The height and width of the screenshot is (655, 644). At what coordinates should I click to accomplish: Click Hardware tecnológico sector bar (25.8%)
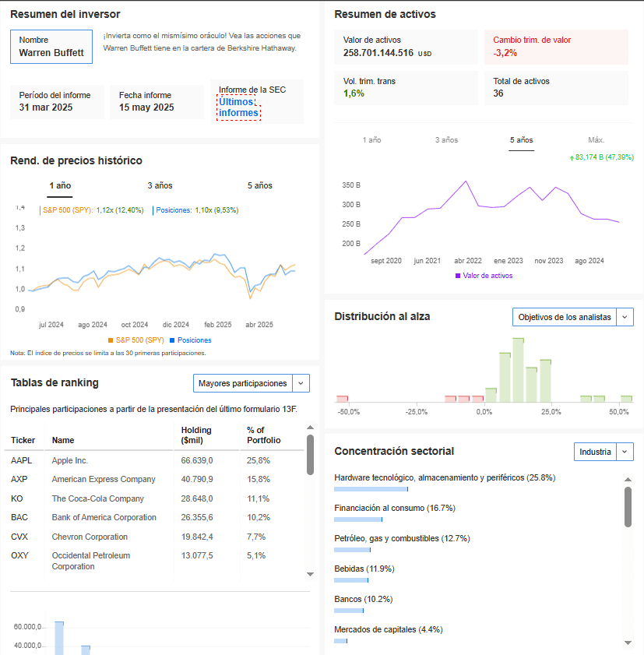coord(371,489)
